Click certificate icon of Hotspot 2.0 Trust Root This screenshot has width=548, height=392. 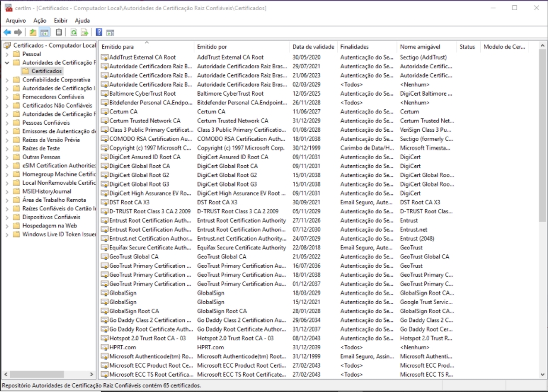coord(104,338)
